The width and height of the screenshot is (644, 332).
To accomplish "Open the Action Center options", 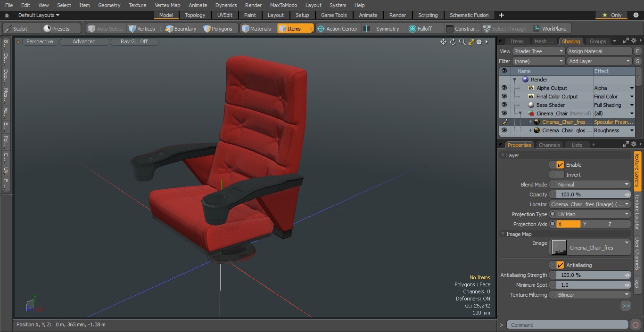I will pos(338,29).
